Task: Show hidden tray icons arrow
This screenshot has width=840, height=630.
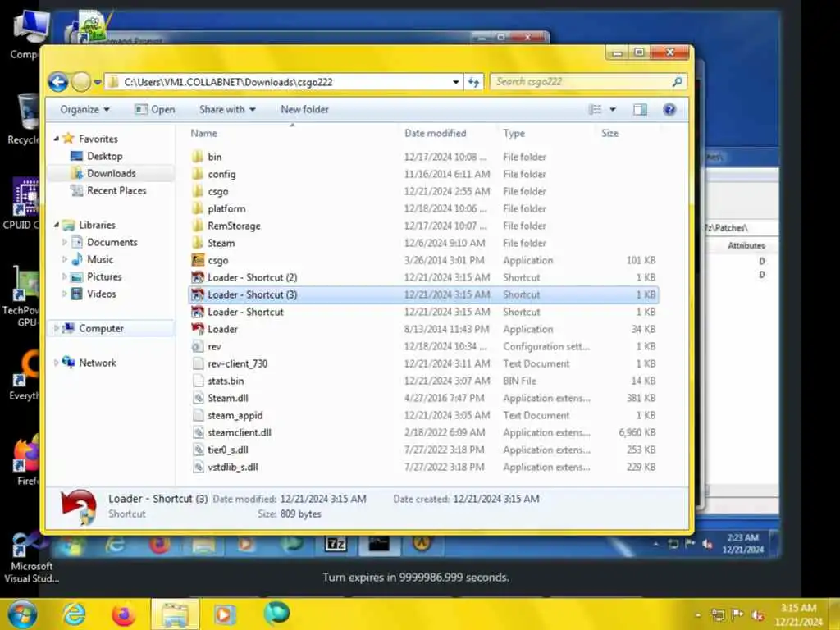Action: tap(697, 615)
